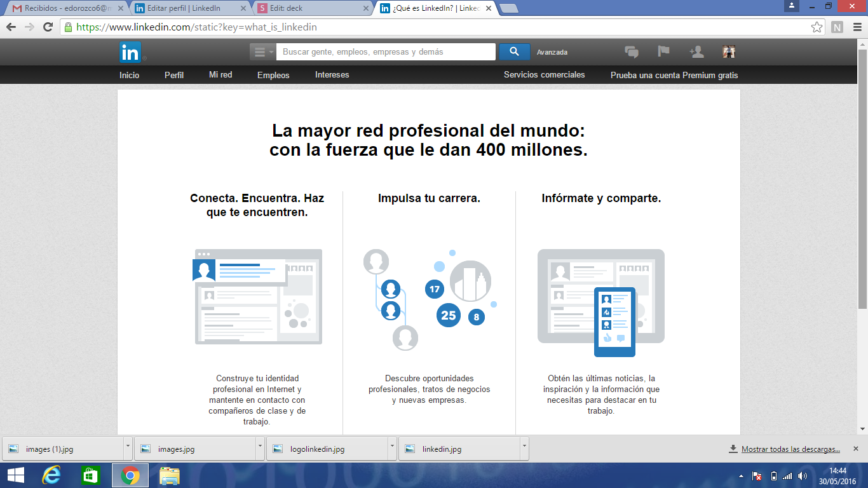
Task: Open the LinkedIn messages icon
Action: tap(632, 52)
